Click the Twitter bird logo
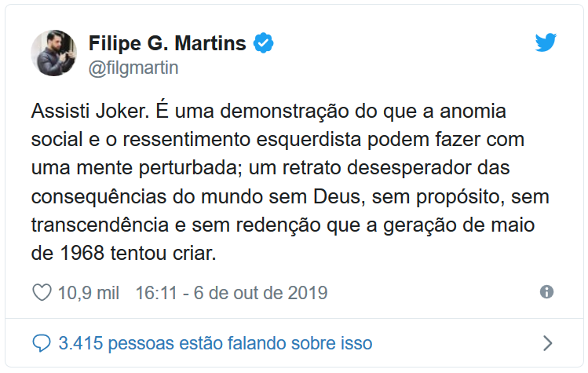This screenshot has height=373, width=588. (546, 42)
